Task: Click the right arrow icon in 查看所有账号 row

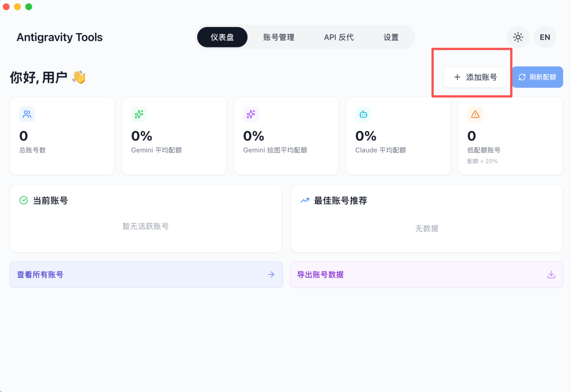Action: (x=271, y=275)
